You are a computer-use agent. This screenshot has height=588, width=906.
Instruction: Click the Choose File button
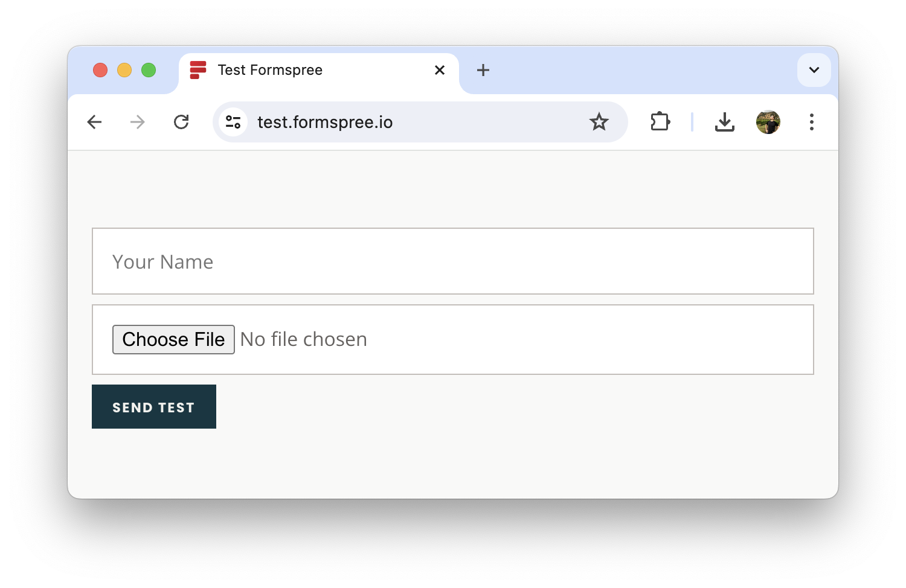click(x=173, y=339)
